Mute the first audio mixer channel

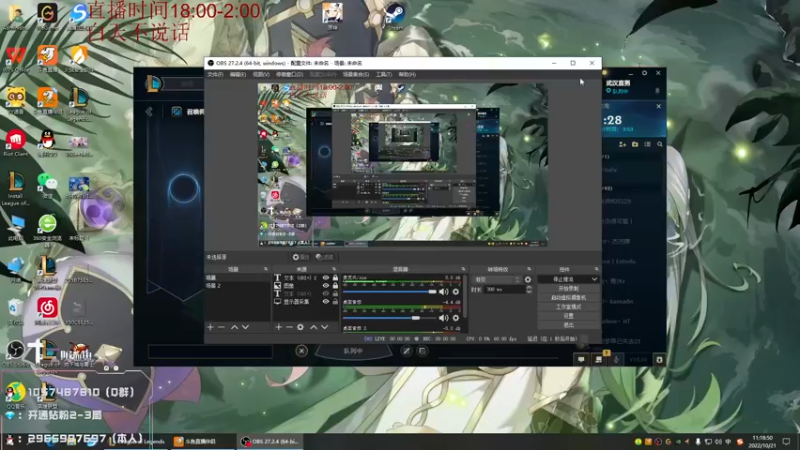(443, 291)
